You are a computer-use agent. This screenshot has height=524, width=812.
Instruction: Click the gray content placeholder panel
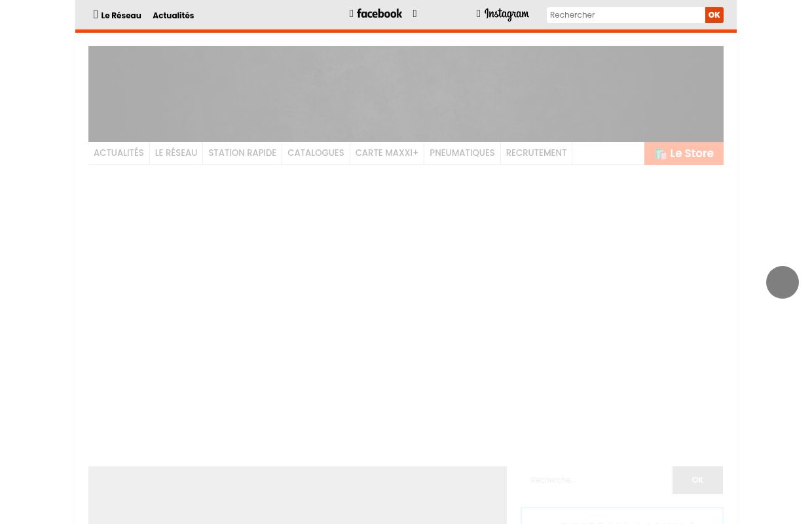click(297, 495)
